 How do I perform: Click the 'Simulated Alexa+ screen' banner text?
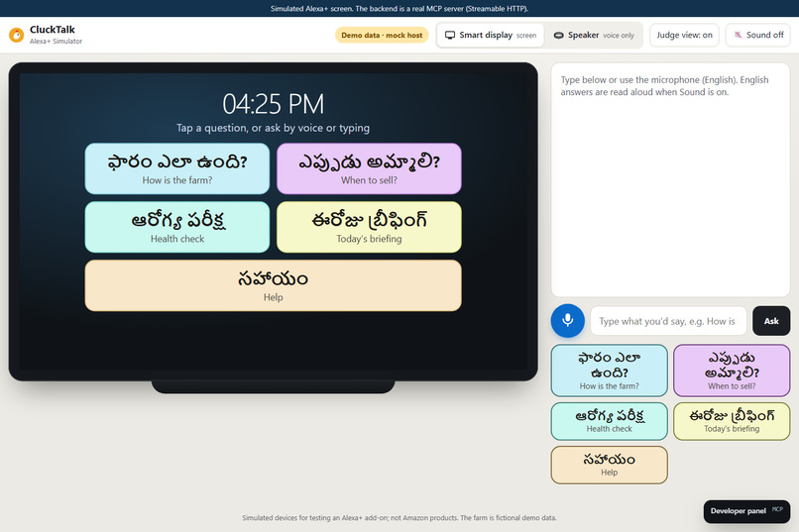[399, 8]
